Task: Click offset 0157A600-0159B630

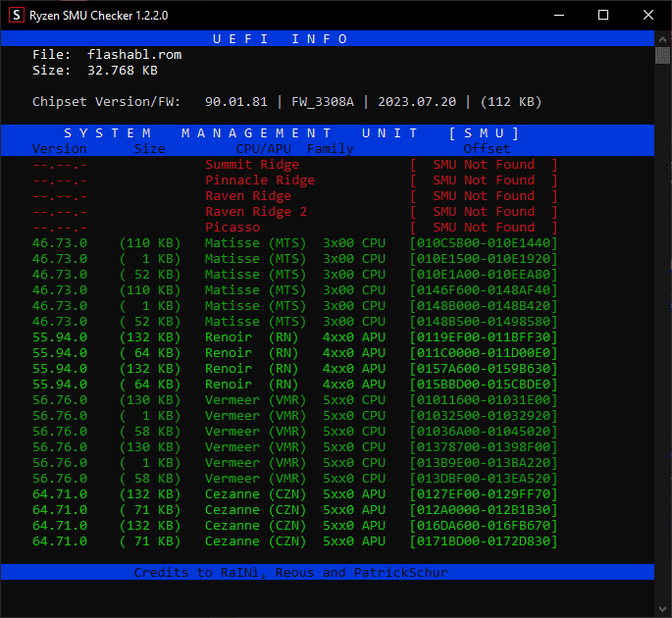Action: coord(484,369)
